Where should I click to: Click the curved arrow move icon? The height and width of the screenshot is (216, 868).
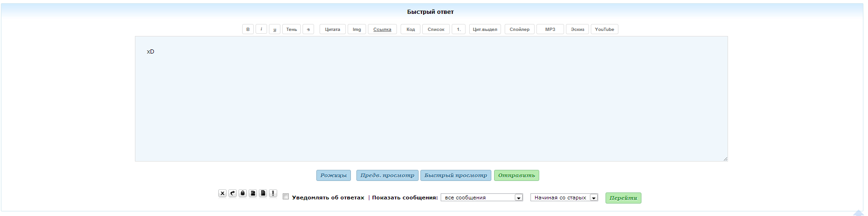[233, 193]
